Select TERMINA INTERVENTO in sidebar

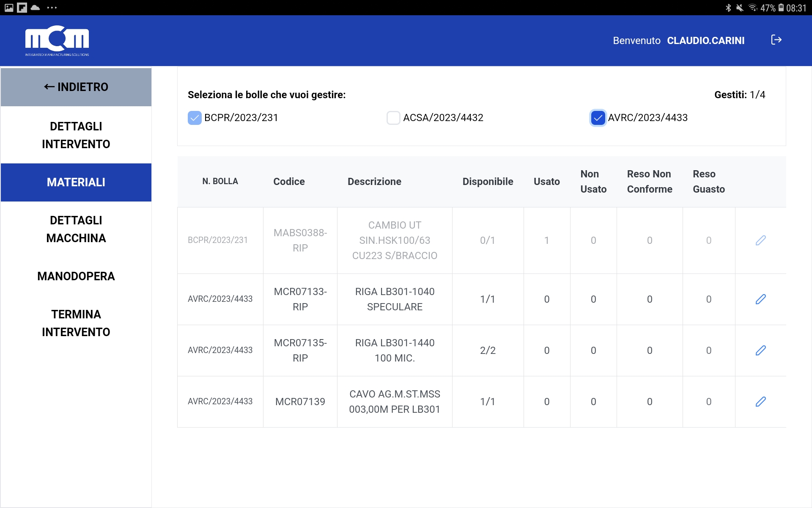tap(76, 323)
